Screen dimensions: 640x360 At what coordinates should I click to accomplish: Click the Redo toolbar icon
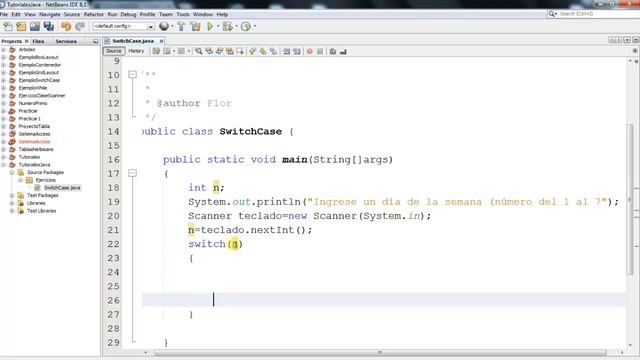coord(80,27)
